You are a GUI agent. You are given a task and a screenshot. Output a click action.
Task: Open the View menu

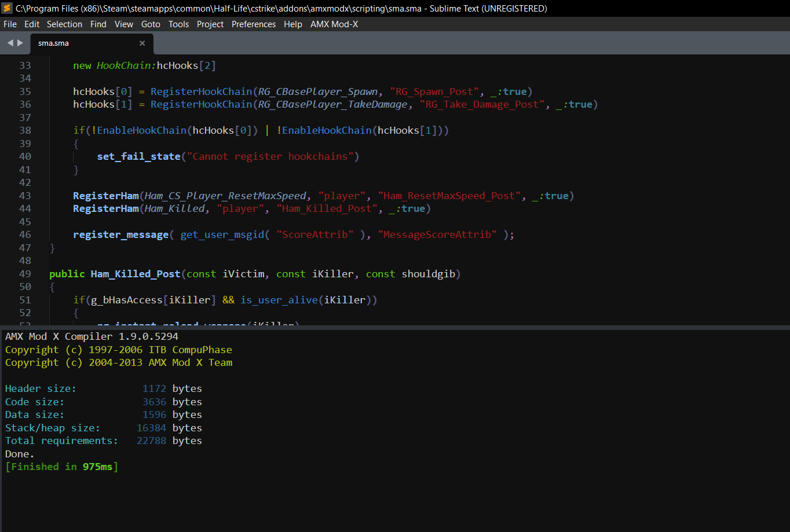coord(124,24)
